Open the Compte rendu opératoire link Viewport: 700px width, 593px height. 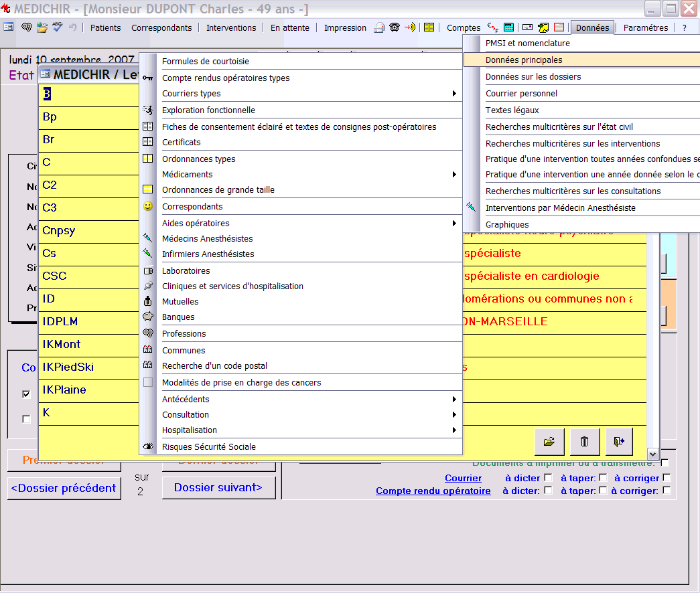433,491
